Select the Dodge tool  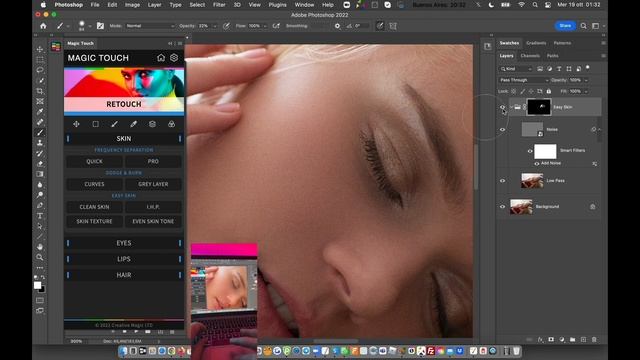pos(40,195)
